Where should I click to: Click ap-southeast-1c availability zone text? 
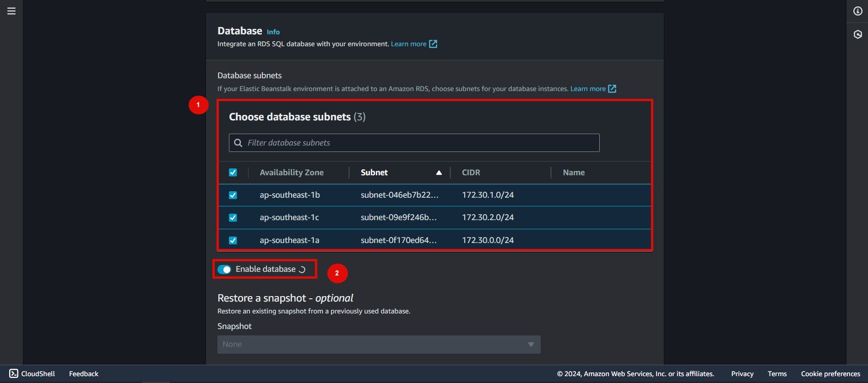click(289, 217)
